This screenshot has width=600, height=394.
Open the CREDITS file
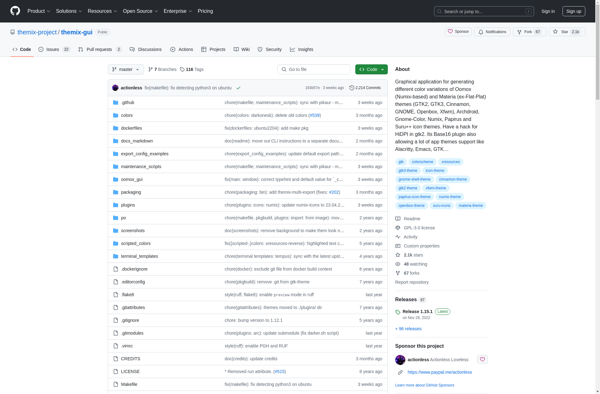click(130, 359)
